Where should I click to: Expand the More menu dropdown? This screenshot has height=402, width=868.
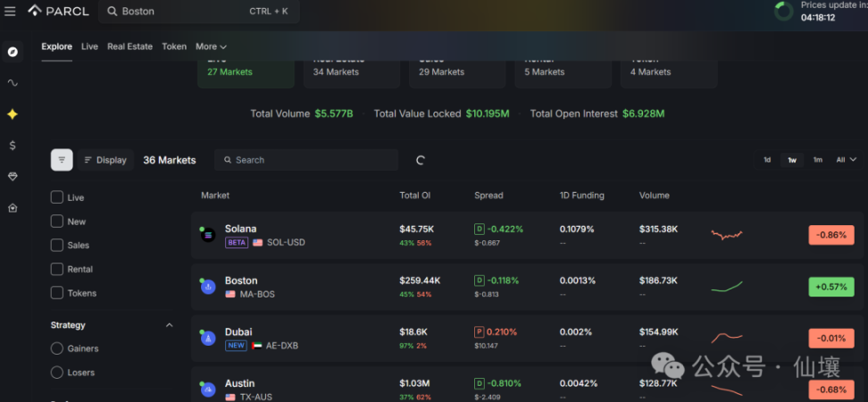pyautogui.click(x=211, y=46)
